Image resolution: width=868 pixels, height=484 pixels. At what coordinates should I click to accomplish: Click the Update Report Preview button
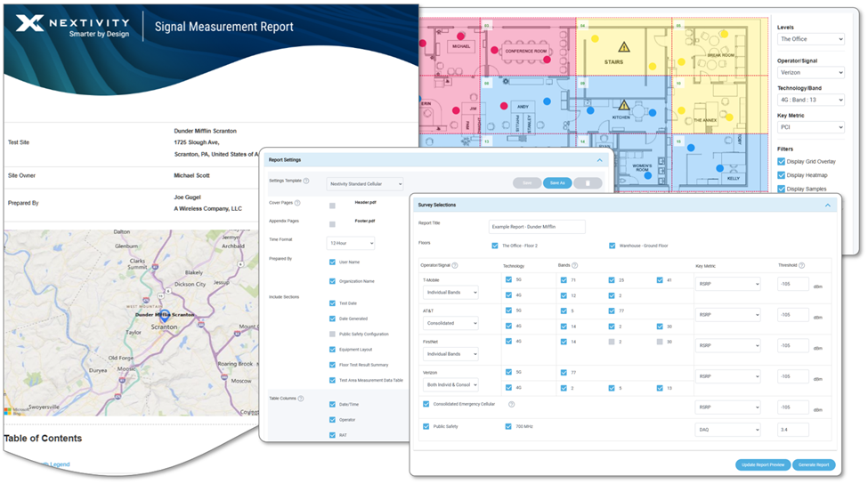(x=763, y=464)
